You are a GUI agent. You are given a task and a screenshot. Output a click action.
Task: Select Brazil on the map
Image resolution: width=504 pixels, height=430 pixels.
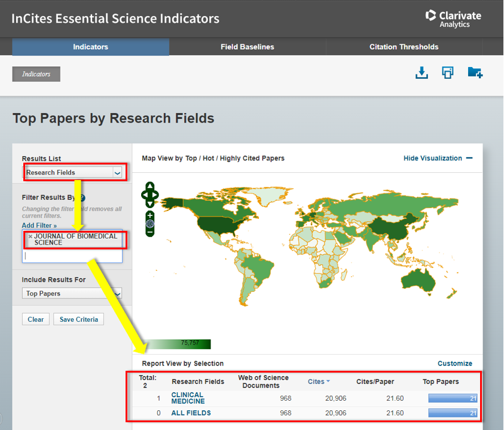259,267
